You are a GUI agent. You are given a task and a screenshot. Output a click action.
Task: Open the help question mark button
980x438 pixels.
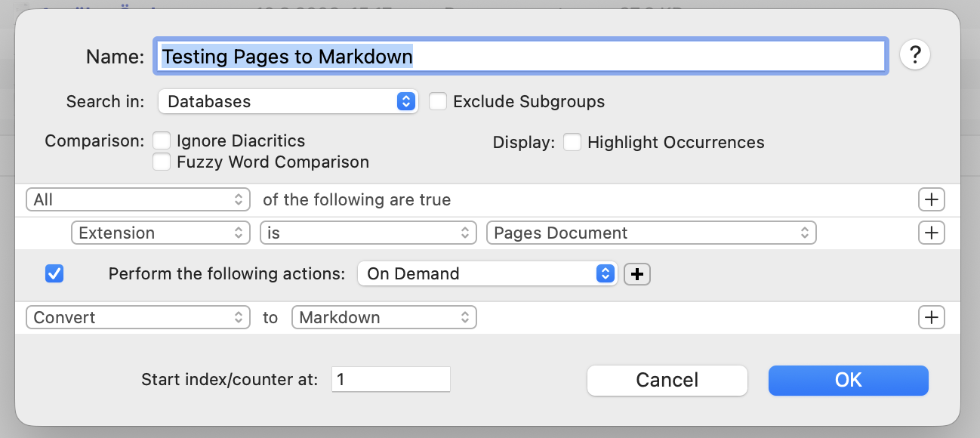(914, 55)
